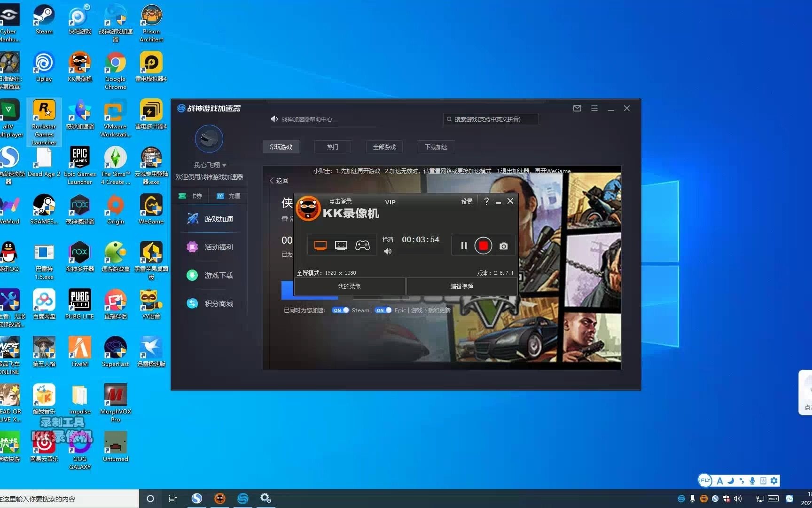Click 返回 back link in accelerator
This screenshot has height=508, width=812.
tap(279, 181)
